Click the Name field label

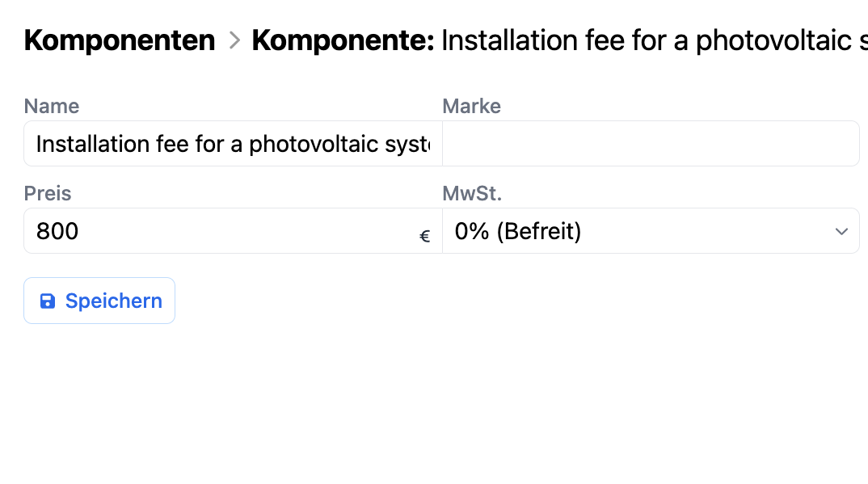click(52, 106)
